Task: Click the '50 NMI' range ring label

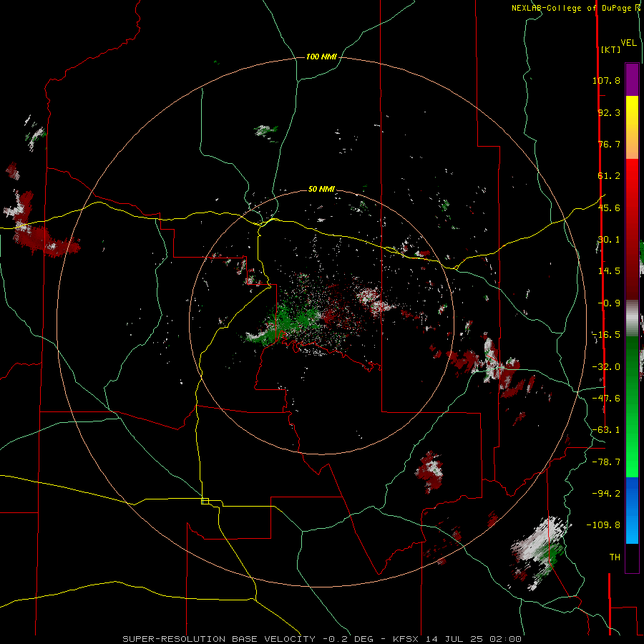Action: pyautogui.click(x=321, y=189)
